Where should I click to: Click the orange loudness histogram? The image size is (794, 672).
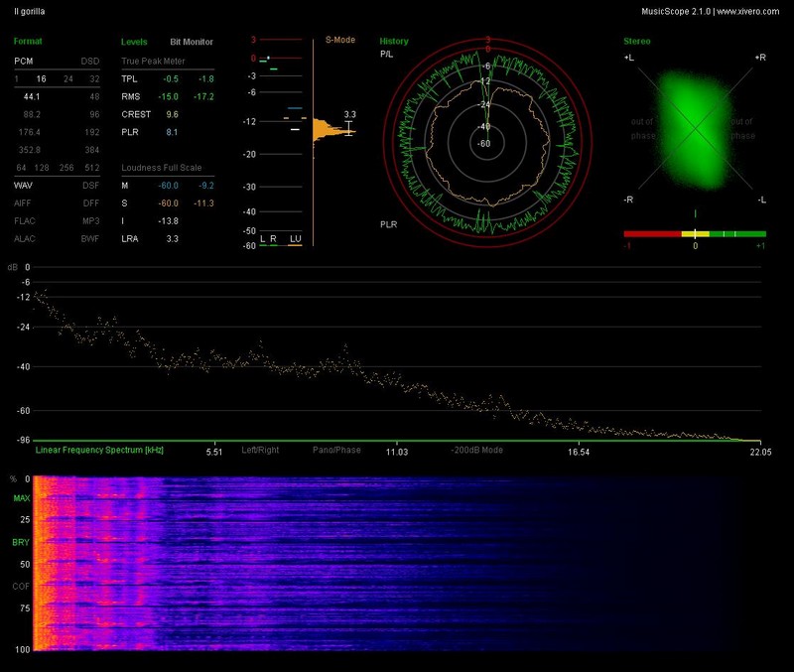(x=333, y=131)
